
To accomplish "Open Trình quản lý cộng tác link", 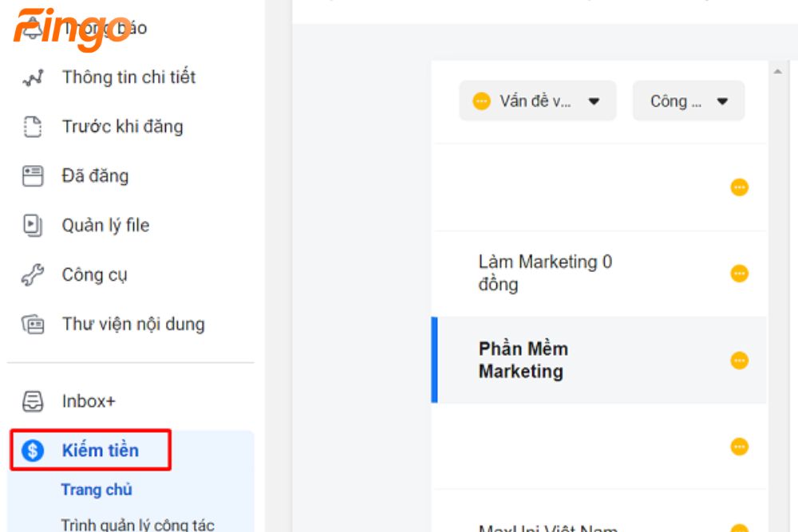I will coord(138,525).
